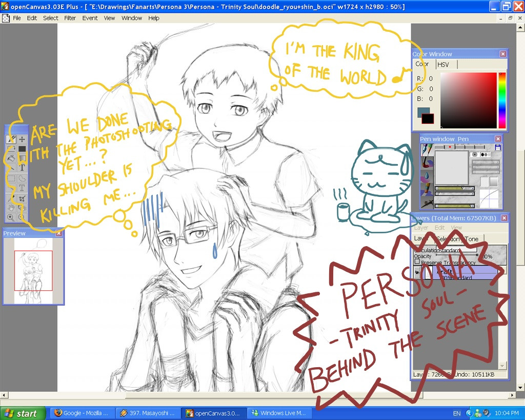Select the soft round brush tip shape
525x420 pixels.
[474, 154]
